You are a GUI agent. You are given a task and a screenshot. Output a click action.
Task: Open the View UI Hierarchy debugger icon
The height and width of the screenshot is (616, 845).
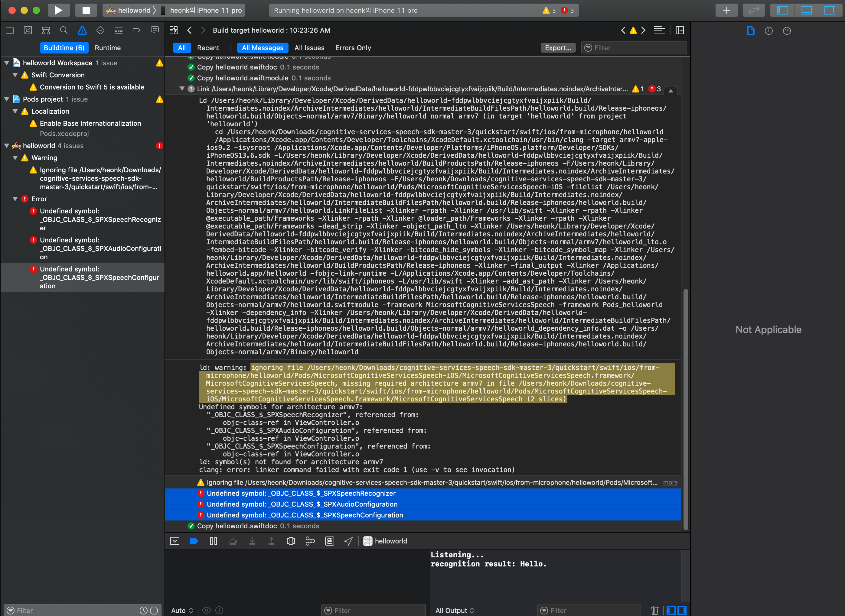(x=291, y=541)
